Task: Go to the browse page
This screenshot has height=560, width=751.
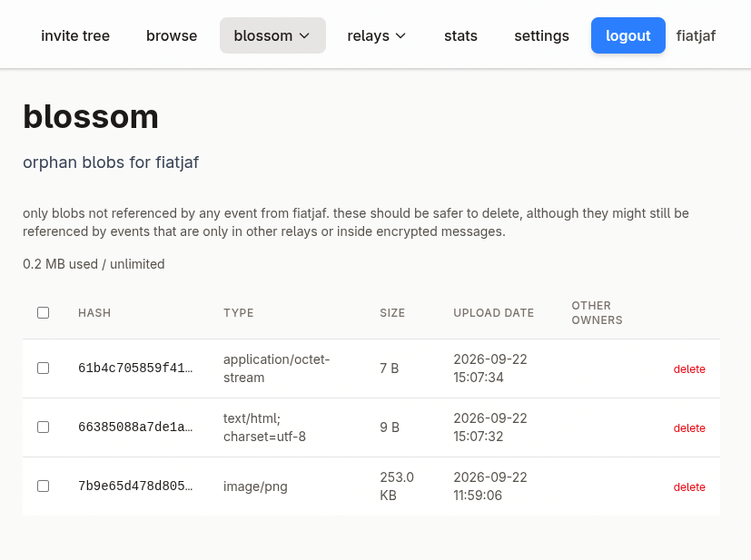Action: 172,36
